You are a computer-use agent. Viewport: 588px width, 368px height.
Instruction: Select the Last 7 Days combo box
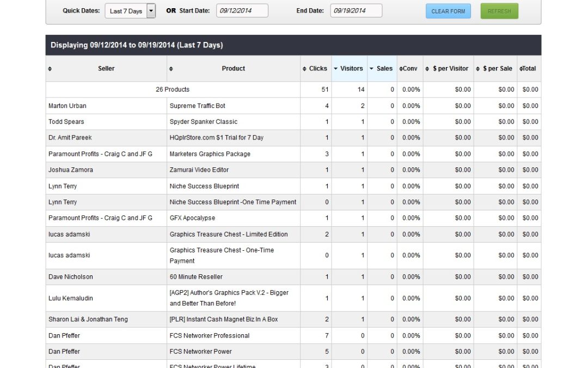130,11
